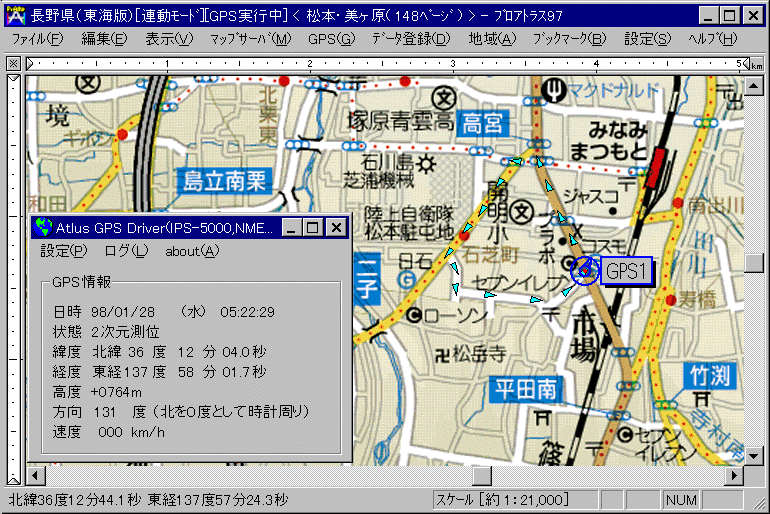Click the 緯度 北緯 36 度 12 分 value
770x514 pixels.
click(160, 352)
